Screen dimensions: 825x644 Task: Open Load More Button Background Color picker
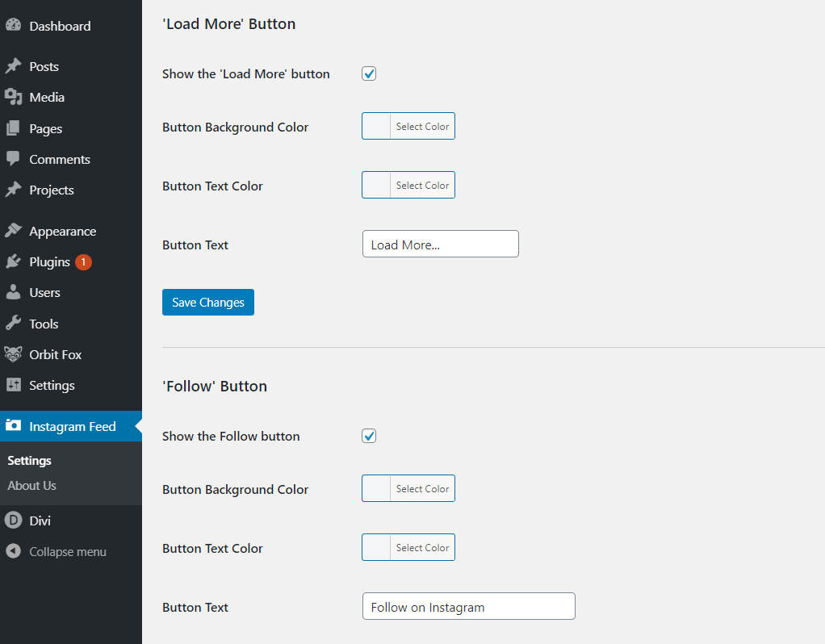tap(408, 126)
